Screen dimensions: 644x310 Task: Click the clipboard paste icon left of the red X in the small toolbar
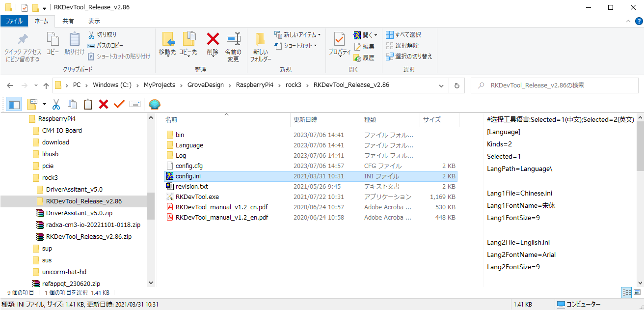(x=88, y=104)
